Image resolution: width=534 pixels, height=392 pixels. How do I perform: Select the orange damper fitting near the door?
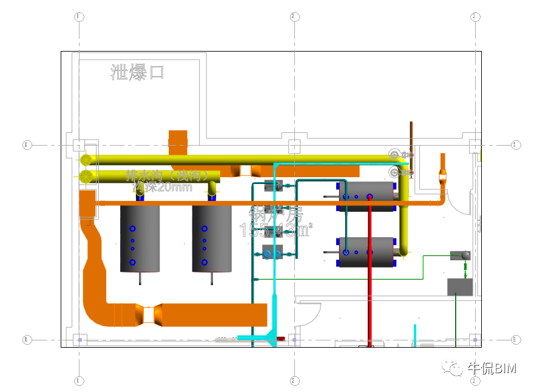point(443,177)
